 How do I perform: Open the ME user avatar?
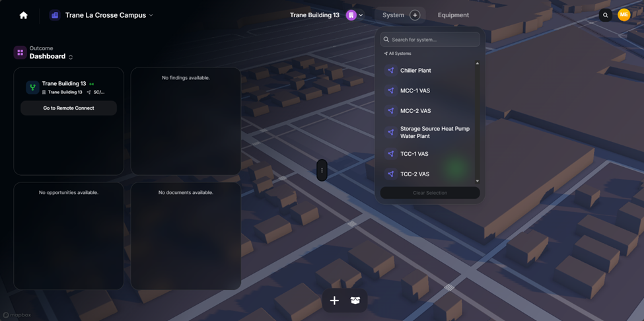pos(624,15)
